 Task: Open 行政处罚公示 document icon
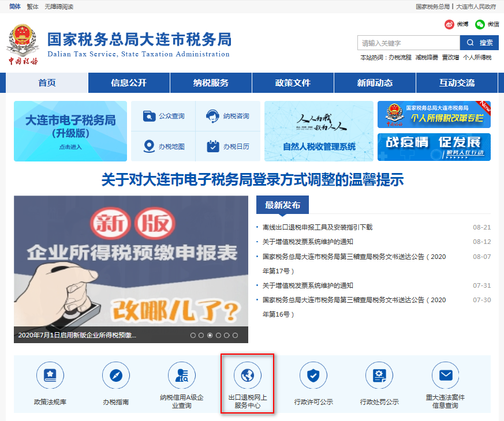[x=379, y=375]
